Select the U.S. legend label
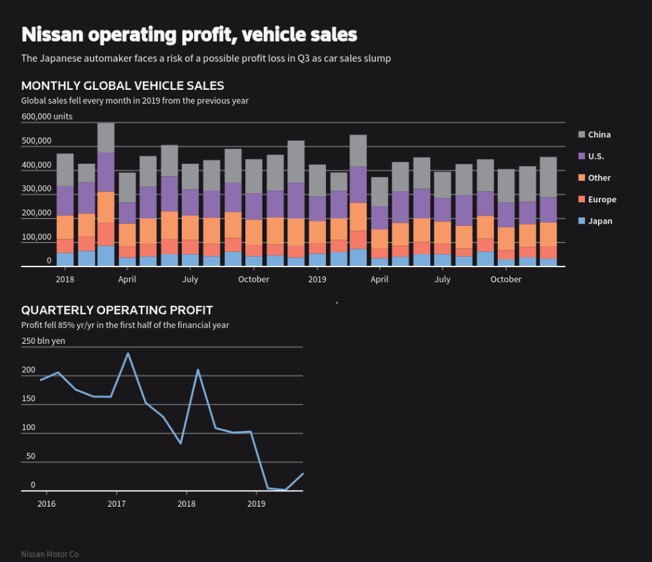Viewport: 652px width, 562px height. tap(596, 156)
